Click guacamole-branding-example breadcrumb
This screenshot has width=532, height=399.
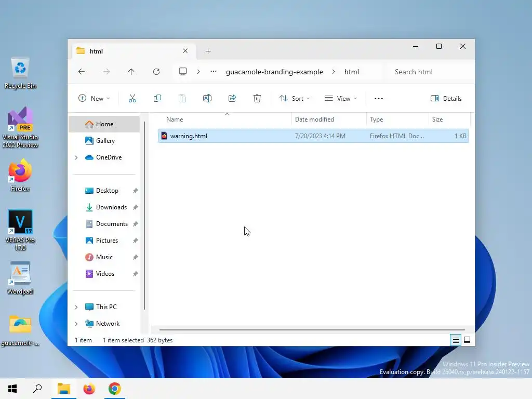click(274, 72)
